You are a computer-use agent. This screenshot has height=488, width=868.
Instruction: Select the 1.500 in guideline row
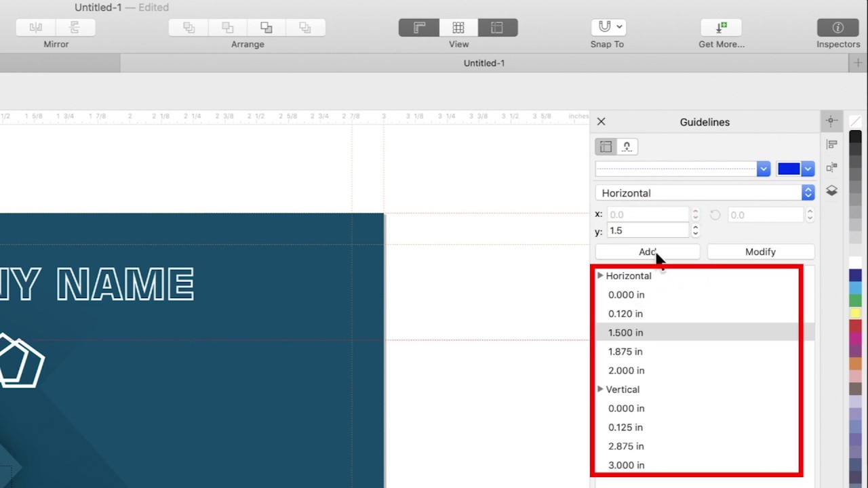pyautogui.click(x=705, y=333)
